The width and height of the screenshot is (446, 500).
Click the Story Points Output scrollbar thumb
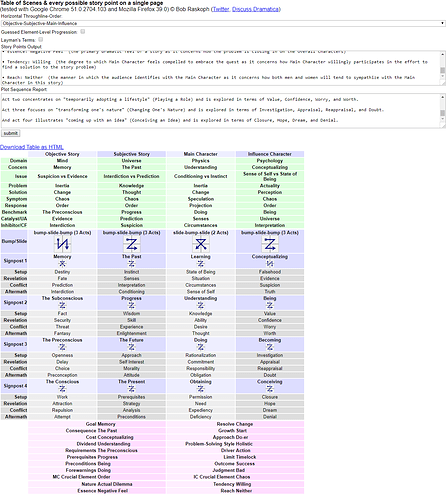click(x=442, y=70)
